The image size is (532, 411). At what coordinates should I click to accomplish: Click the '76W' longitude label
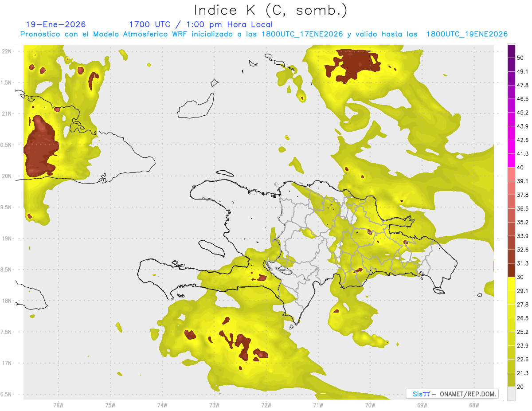[59, 405]
